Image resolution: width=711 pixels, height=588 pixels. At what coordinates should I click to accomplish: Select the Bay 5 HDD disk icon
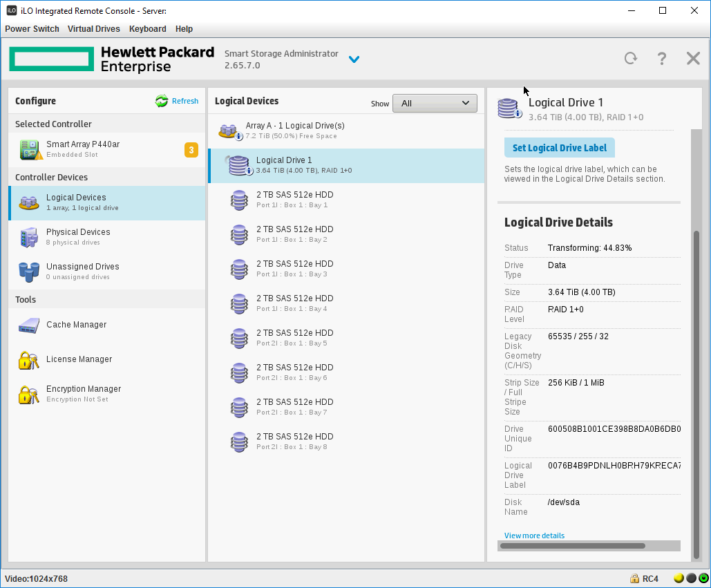tap(239, 338)
